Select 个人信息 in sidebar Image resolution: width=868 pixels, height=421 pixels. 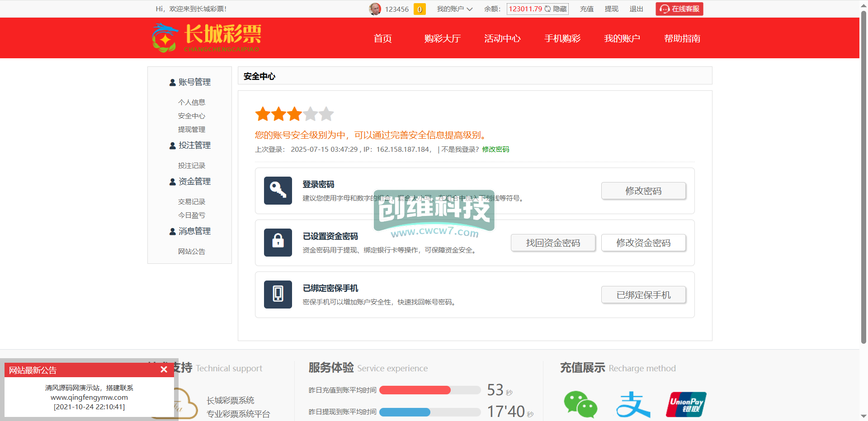pyautogui.click(x=192, y=103)
